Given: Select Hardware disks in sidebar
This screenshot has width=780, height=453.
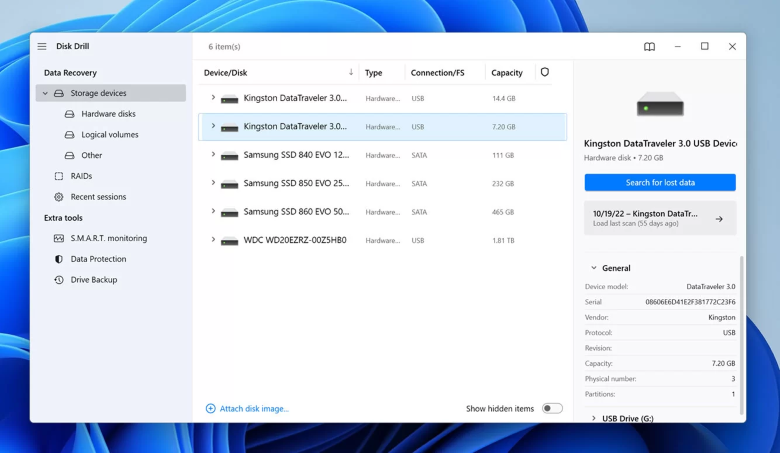Looking at the screenshot, I should pos(108,114).
